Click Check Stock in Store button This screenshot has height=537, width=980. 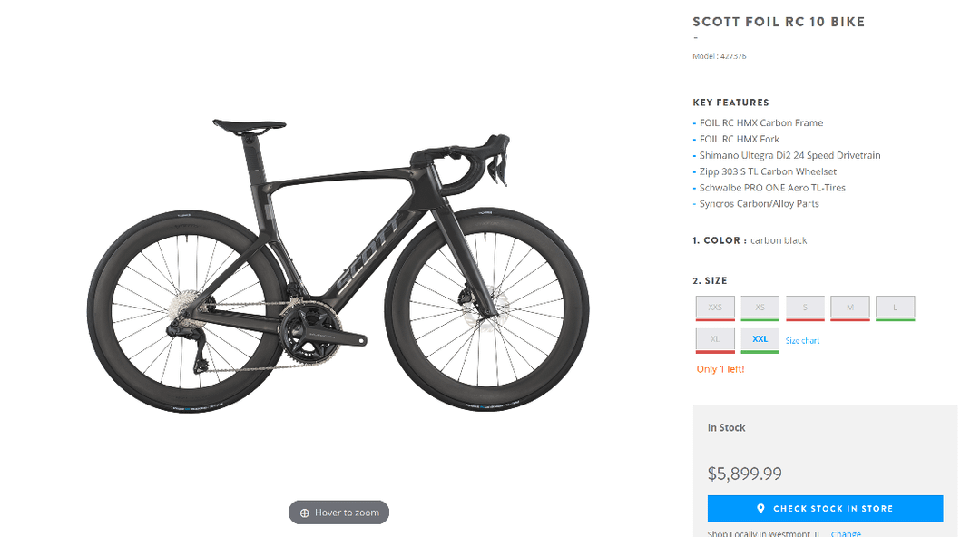[825, 509]
